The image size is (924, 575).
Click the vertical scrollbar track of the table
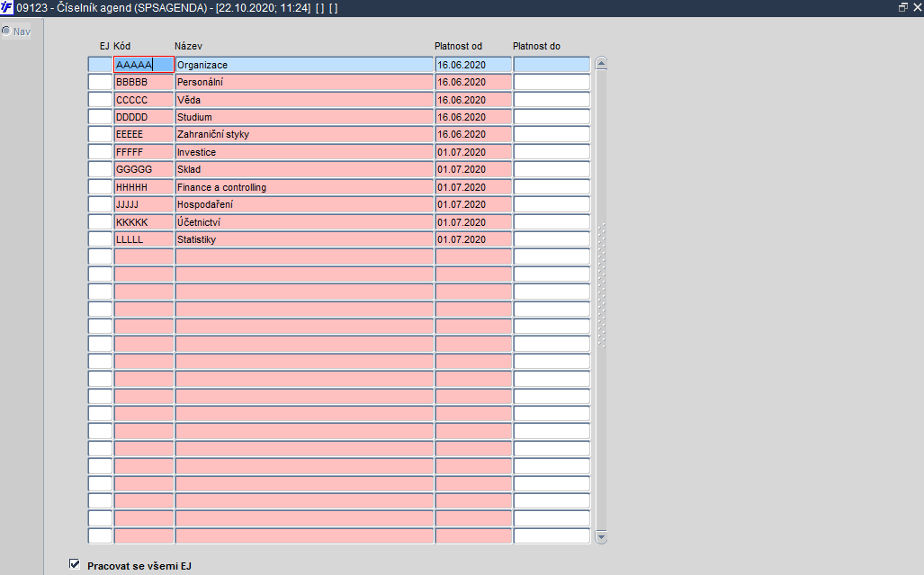point(601,300)
